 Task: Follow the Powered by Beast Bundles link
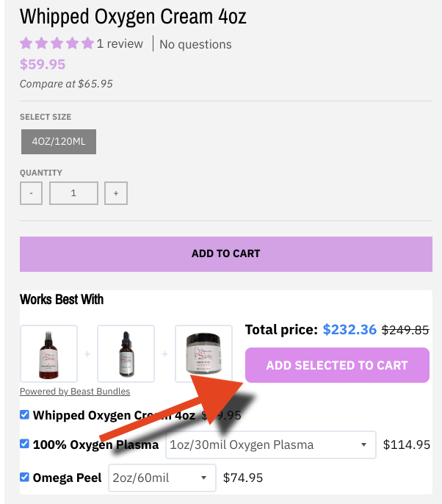(75, 392)
